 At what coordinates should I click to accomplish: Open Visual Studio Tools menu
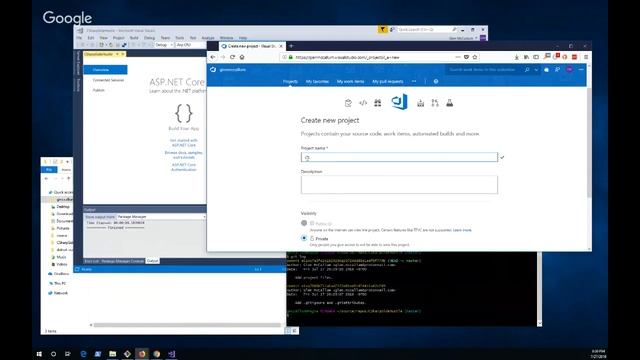[x=180, y=38]
